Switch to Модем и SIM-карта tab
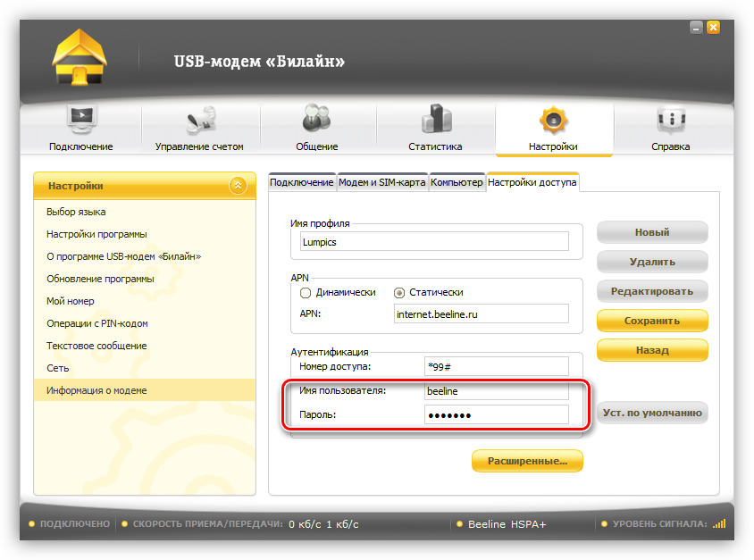Viewport: 754px width, 560px height. click(382, 182)
